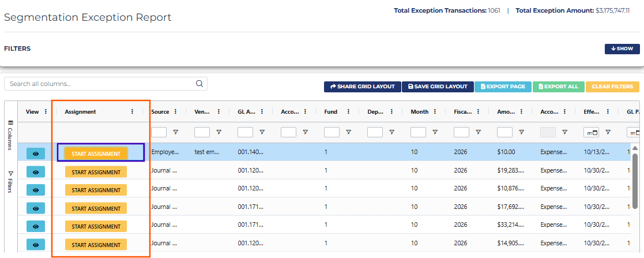Click Start Assignment in the highlighted row

[x=96, y=154]
